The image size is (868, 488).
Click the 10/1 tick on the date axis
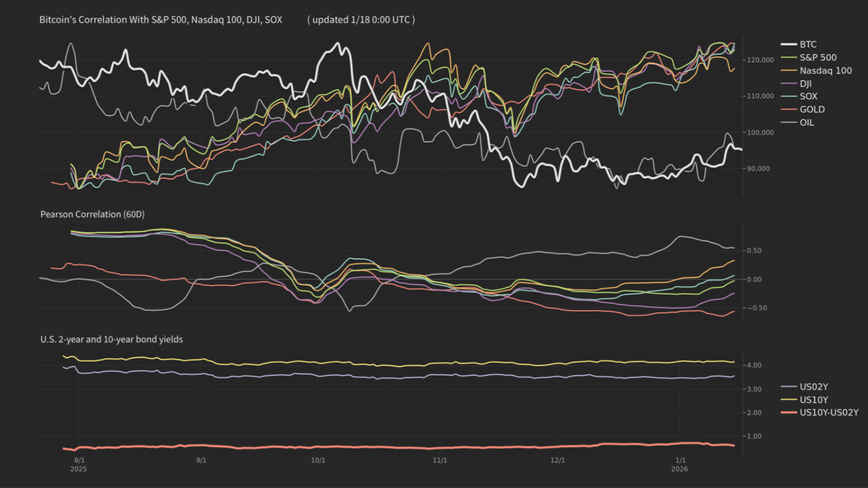pos(318,460)
